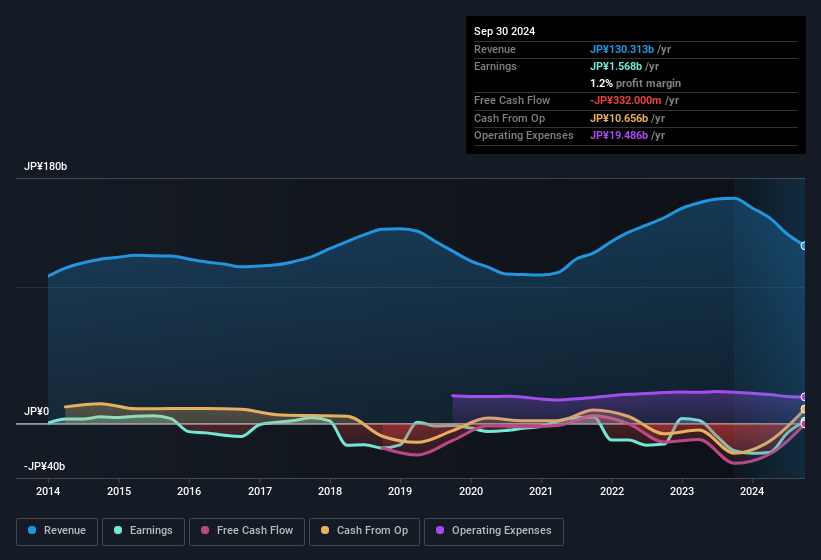Click the Operating Expenses purple end-point marker
Image resolution: width=821 pixels, height=560 pixels.
(x=804, y=397)
